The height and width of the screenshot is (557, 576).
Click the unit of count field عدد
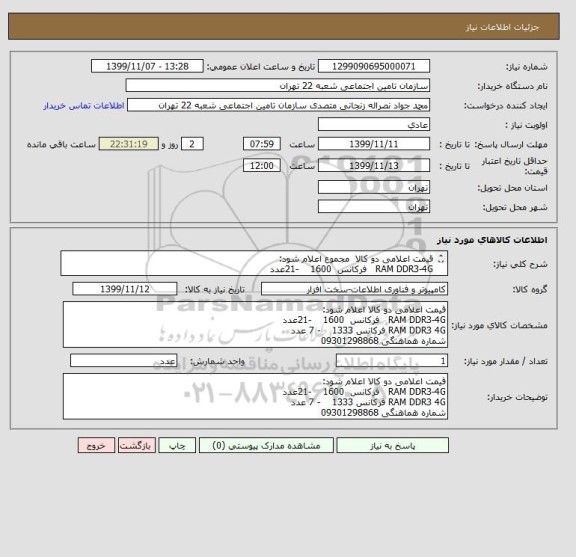click(123, 361)
